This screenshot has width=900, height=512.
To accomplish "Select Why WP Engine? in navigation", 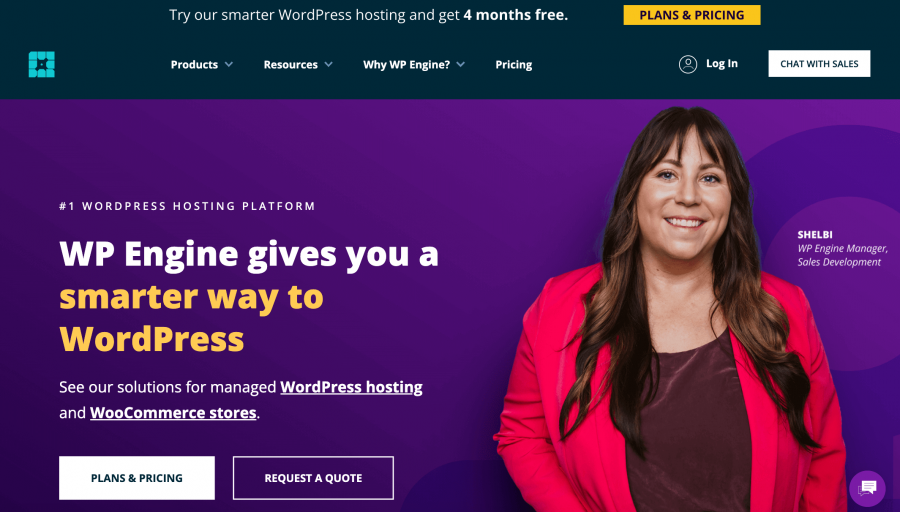I will 406,64.
